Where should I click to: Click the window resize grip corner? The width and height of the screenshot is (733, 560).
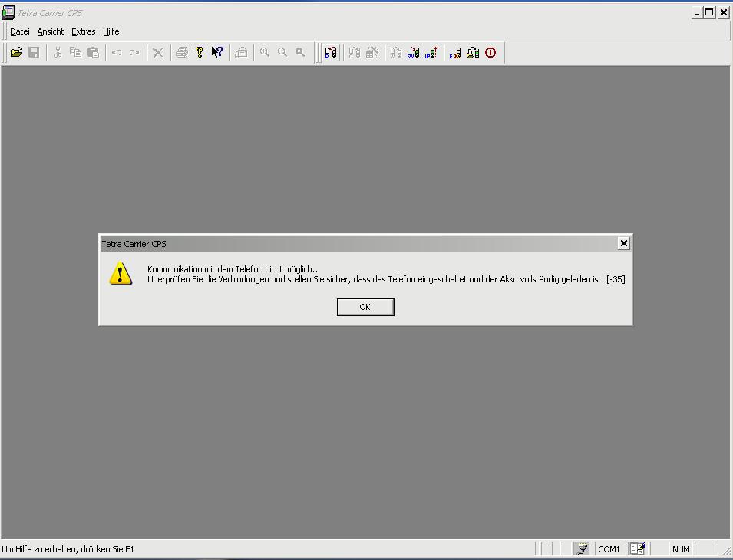[726, 551]
